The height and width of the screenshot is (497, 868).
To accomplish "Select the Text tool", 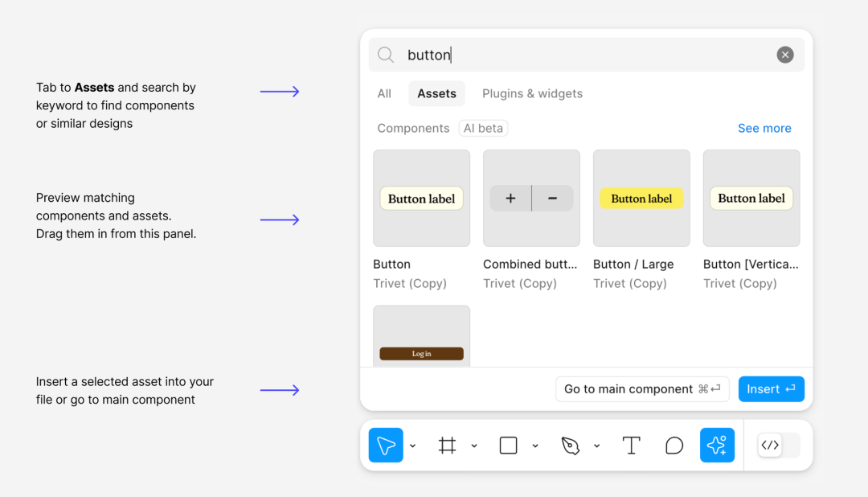I will pyautogui.click(x=631, y=445).
